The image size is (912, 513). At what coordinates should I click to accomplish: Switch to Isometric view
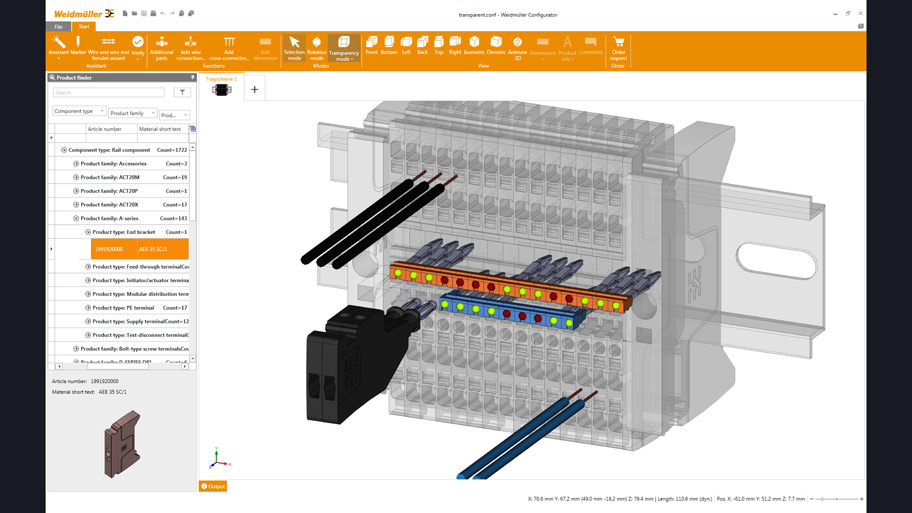[474, 45]
